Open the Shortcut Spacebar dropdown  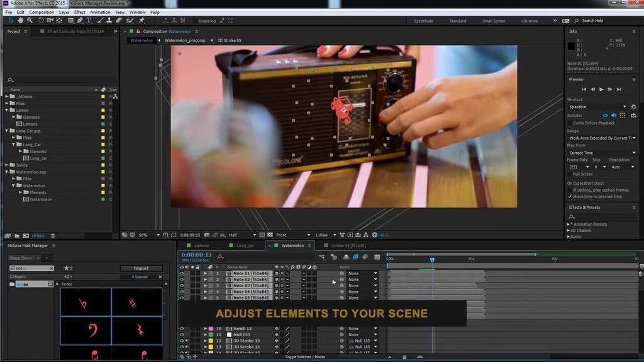[x=597, y=107]
